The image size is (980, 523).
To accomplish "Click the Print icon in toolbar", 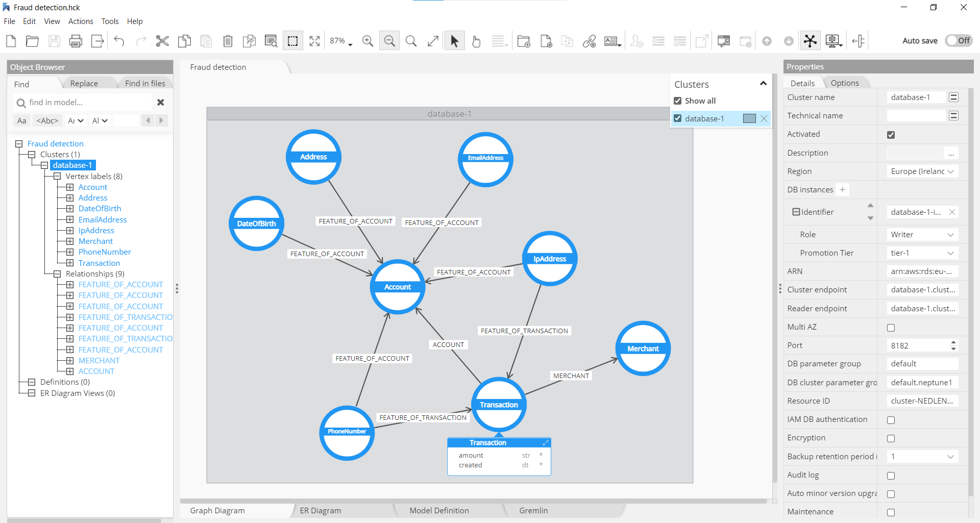I will coord(76,41).
